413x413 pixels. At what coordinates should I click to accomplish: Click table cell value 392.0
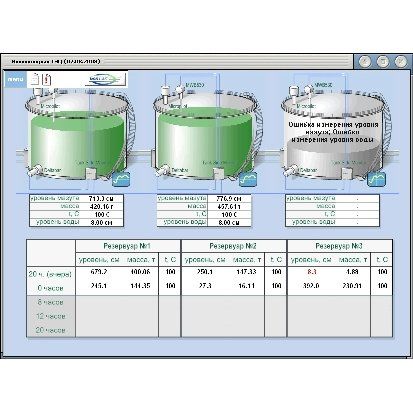(311, 286)
